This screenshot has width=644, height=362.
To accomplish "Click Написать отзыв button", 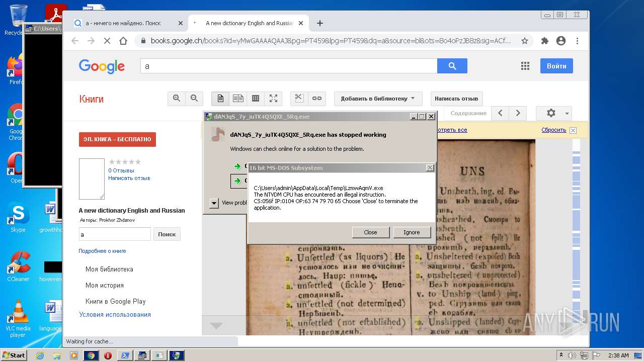I will 456,99.
